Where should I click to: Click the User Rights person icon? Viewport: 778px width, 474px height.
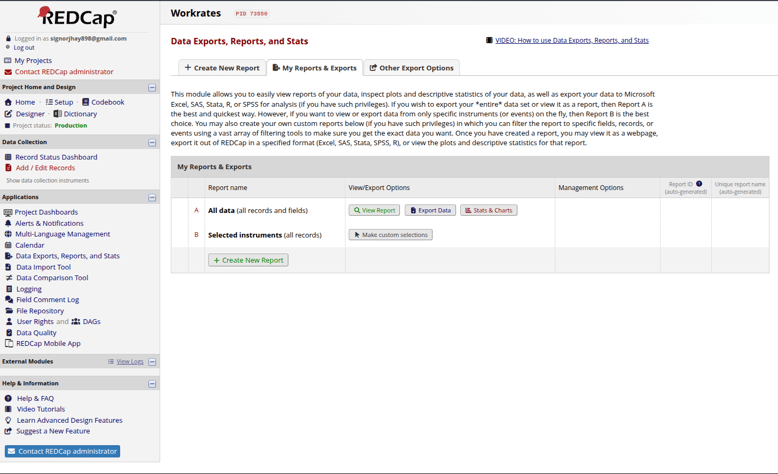pyautogui.click(x=8, y=322)
